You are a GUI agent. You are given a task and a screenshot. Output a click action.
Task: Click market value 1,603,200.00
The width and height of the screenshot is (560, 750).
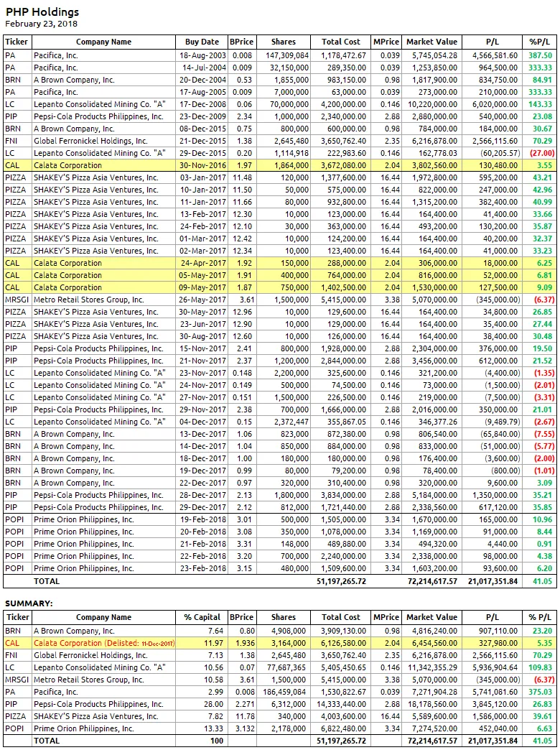(434, 568)
